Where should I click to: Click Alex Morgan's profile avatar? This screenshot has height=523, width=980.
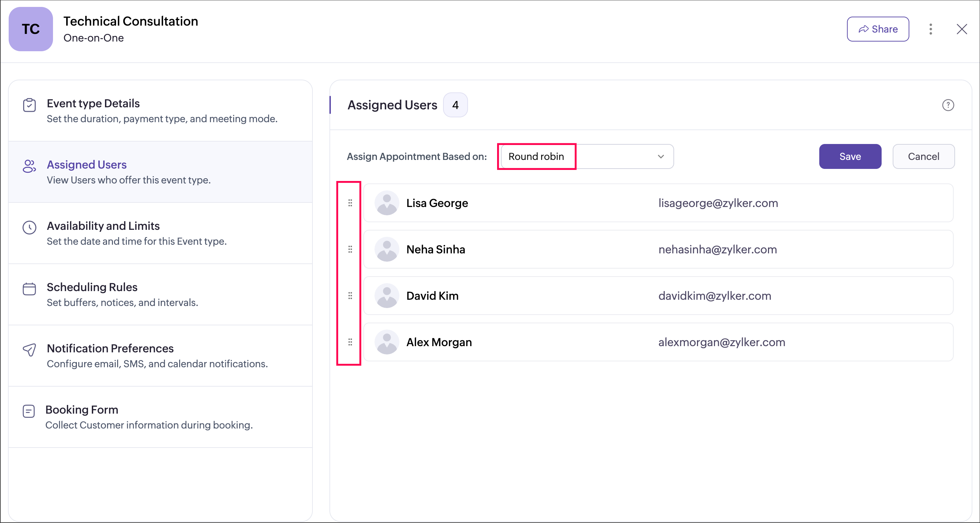[x=387, y=342]
